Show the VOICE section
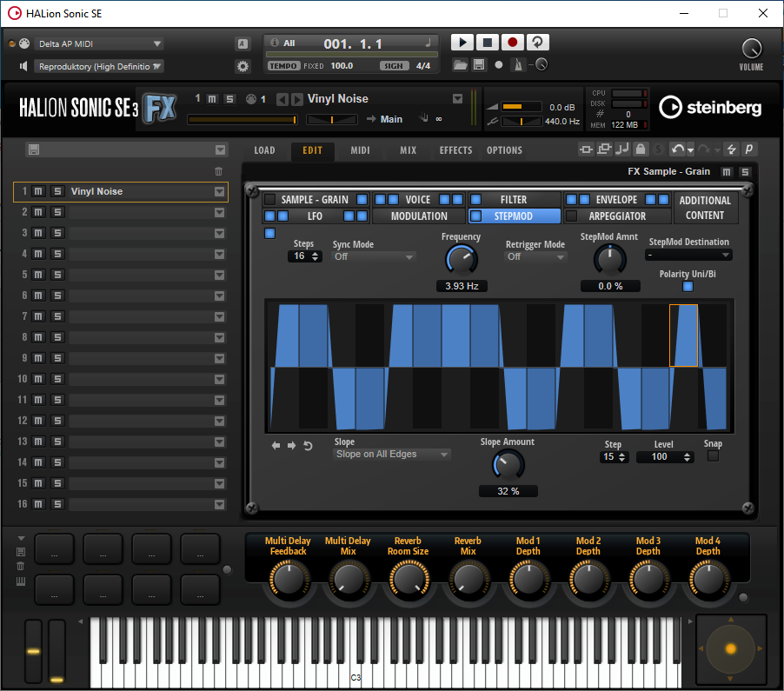The height and width of the screenshot is (691, 784). pos(418,200)
